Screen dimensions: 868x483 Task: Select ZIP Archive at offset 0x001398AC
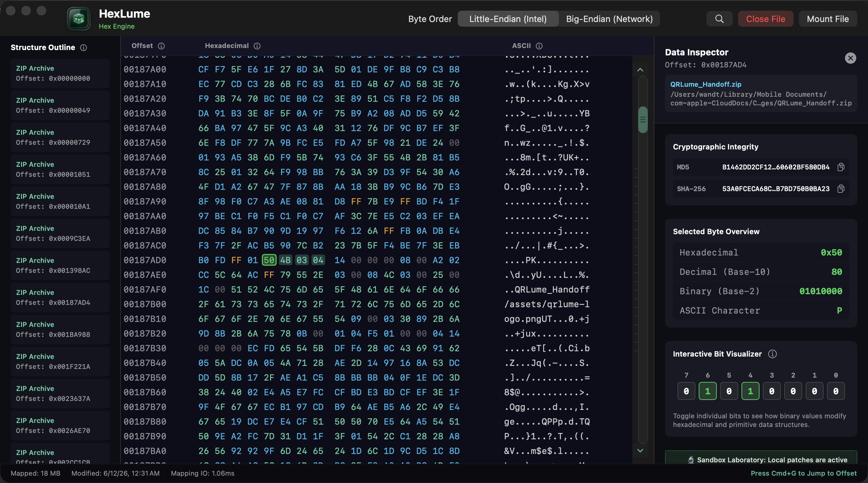pyautogui.click(x=60, y=266)
